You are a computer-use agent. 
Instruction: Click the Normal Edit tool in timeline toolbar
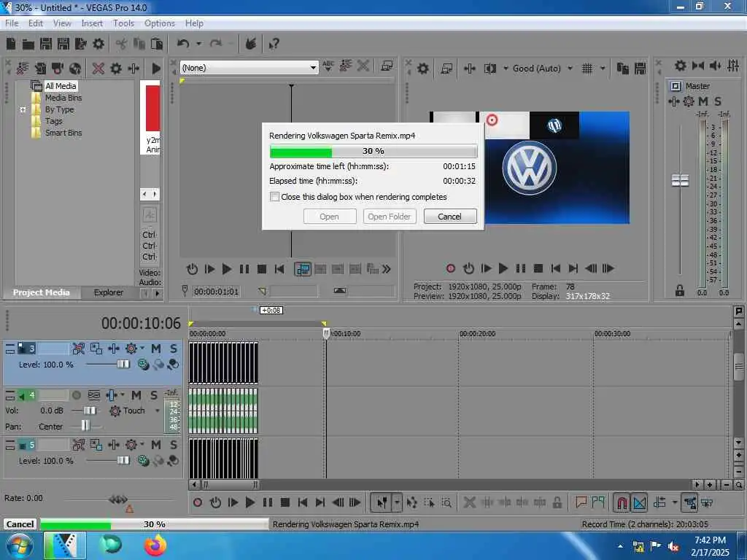pos(382,502)
